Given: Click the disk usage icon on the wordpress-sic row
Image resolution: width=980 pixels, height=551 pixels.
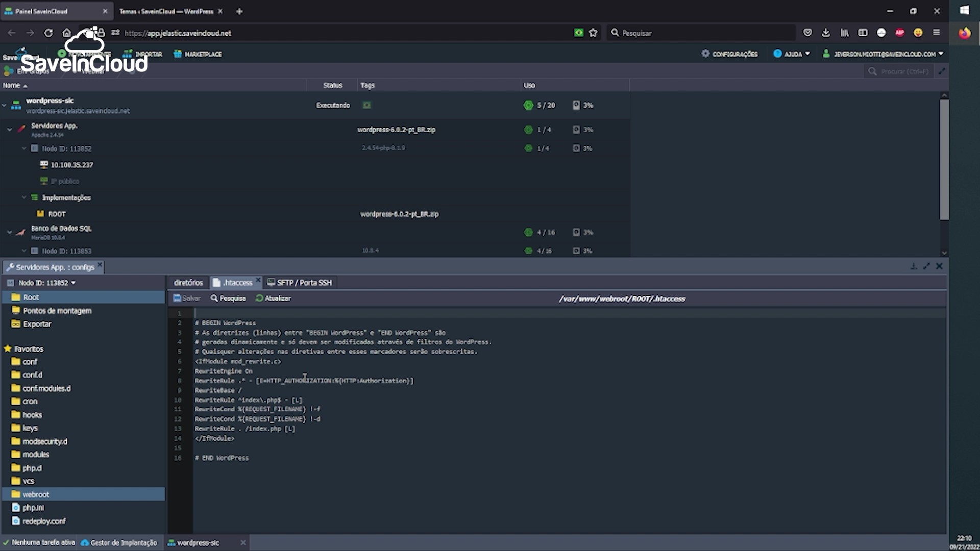Looking at the screenshot, I should click(x=576, y=105).
